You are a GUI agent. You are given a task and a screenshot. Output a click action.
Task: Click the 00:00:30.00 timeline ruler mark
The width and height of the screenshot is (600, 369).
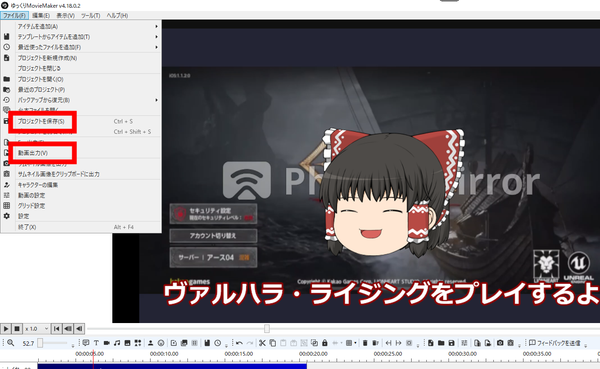462,354
